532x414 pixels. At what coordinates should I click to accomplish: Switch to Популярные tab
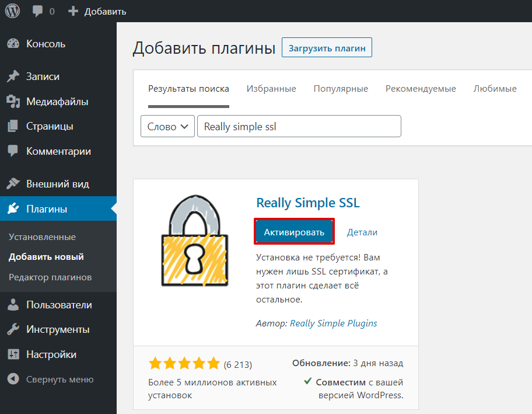[341, 89]
